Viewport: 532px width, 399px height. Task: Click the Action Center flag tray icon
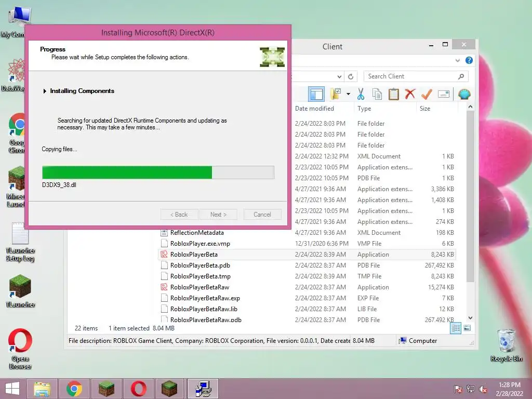[458, 389]
